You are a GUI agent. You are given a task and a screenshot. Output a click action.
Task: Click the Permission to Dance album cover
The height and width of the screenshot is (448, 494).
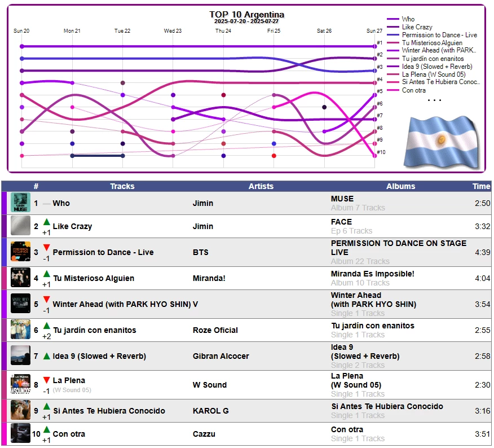[x=20, y=252]
